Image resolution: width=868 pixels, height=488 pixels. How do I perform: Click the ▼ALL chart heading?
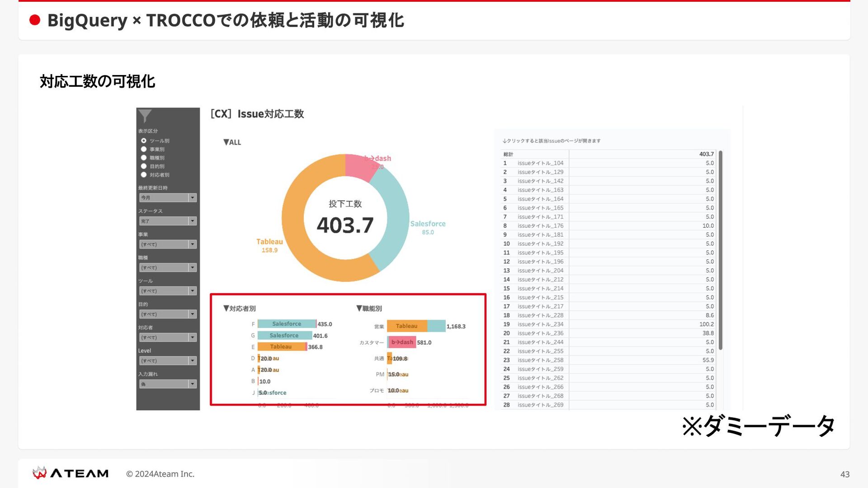point(232,142)
